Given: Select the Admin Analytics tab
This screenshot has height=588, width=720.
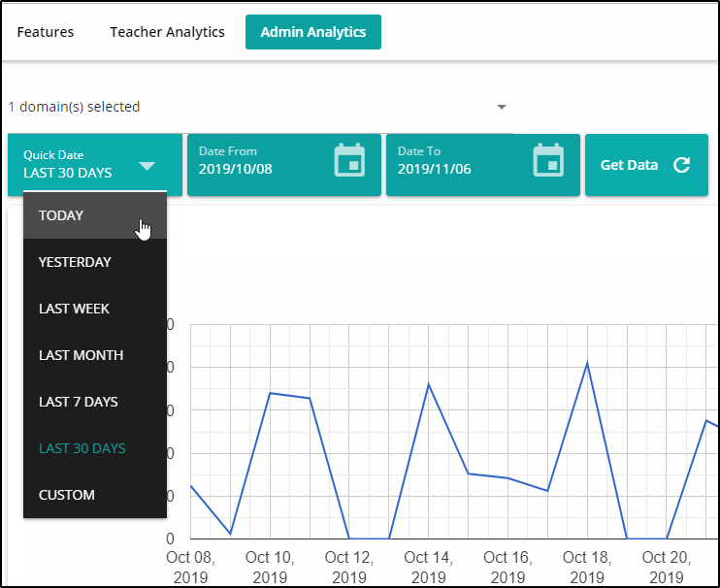Looking at the screenshot, I should tap(313, 32).
